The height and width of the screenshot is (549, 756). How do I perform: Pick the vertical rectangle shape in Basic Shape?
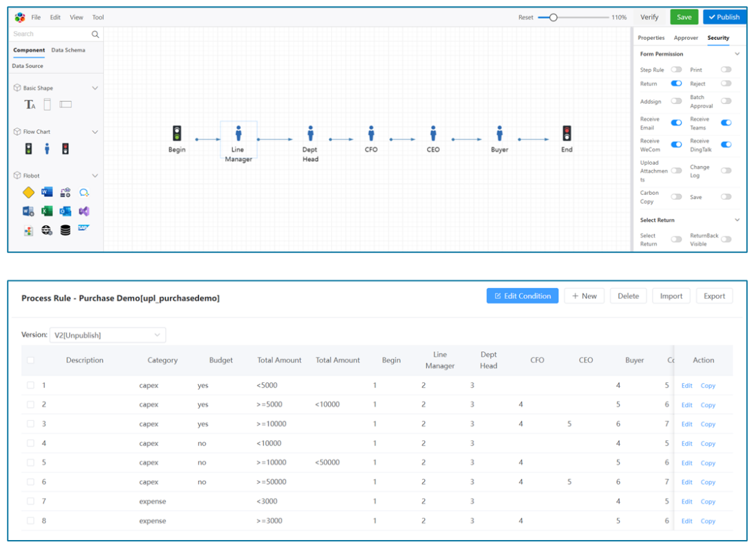tap(48, 104)
